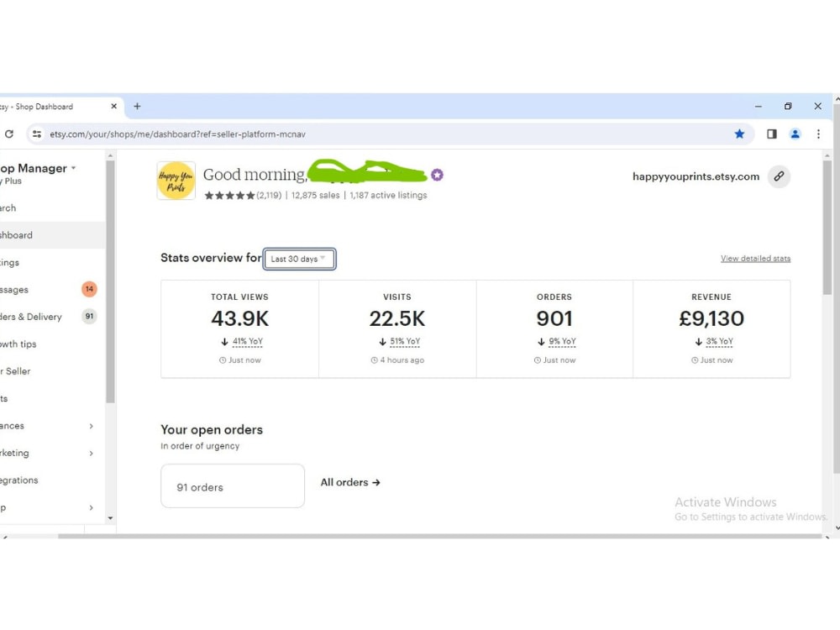Click the blue bookmark star icon
Image resolution: width=840 pixels, height=630 pixels.
739,134
